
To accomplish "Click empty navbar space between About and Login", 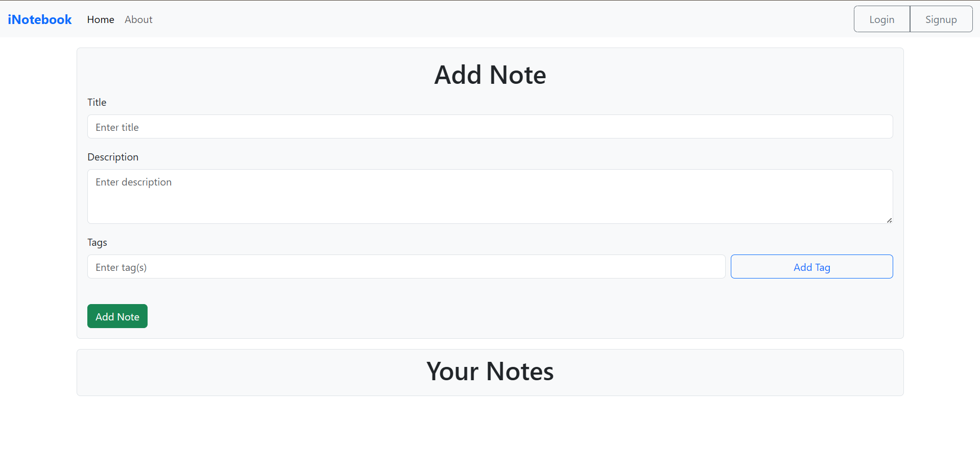I will [x=500, y=19].
